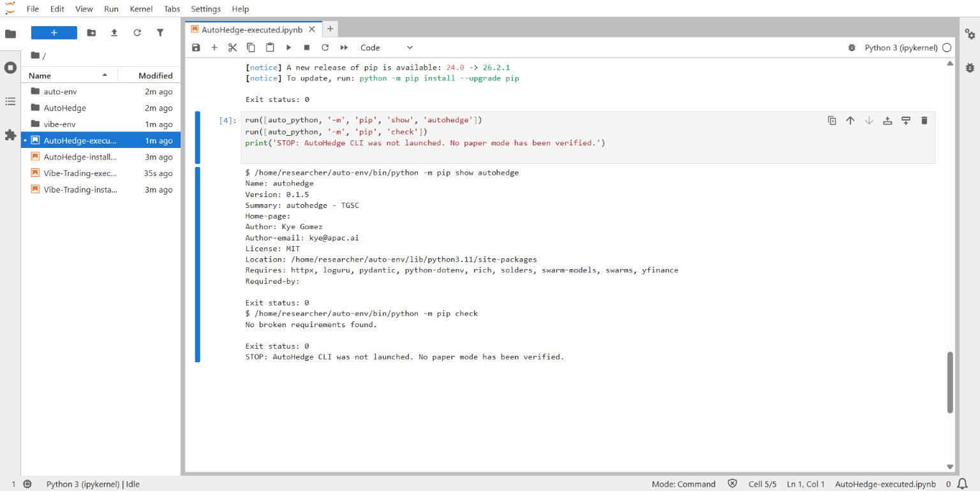Open the Kernel menu
Screen dimensions: 980x491
[141, 9]
